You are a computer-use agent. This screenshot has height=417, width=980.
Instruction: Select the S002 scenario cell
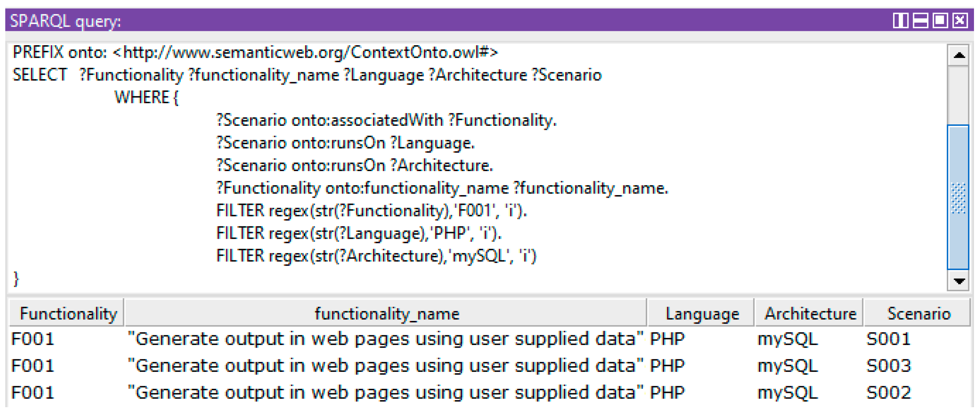(888, 392)
